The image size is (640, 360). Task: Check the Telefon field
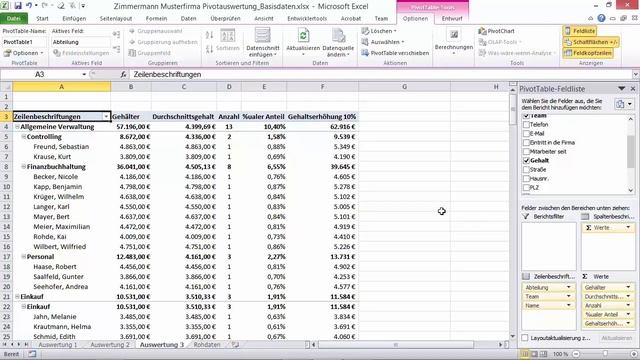[526, 124]
